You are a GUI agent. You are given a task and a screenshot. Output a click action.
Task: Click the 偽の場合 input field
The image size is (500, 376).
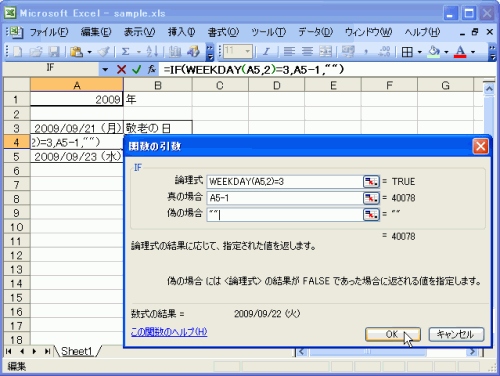coord(285,214)
